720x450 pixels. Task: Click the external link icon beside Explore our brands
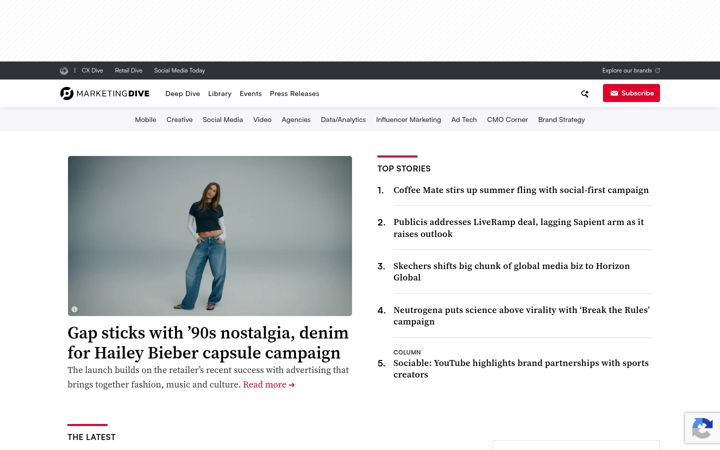coord(658,71)
